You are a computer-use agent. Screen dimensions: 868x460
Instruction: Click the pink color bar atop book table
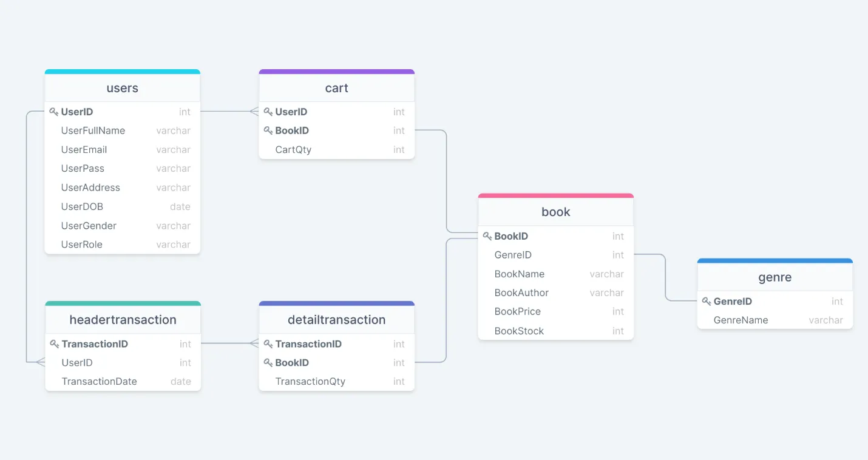click(555, 195)
